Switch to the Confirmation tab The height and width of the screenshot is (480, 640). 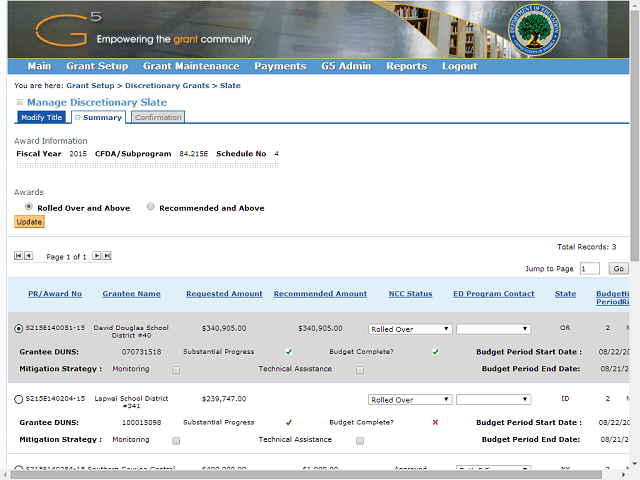158,117
